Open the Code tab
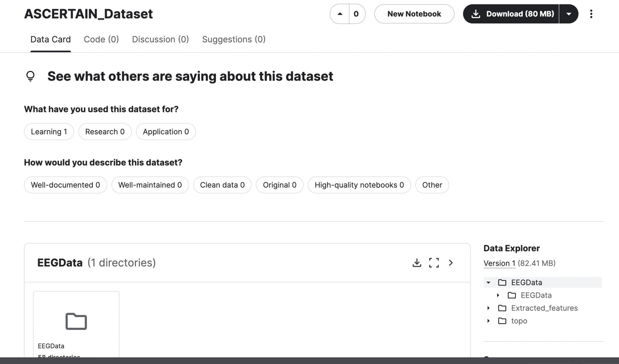The height and width of the screenshot is (364, 619). click(101, 39)
